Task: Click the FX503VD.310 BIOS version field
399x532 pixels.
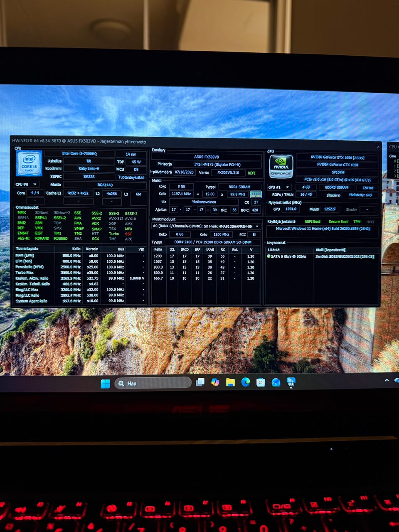Action: pos(228,172)
